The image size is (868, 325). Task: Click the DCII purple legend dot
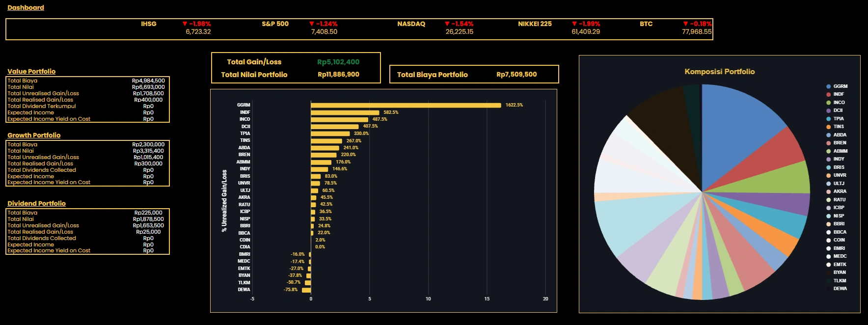coord(828,110)
